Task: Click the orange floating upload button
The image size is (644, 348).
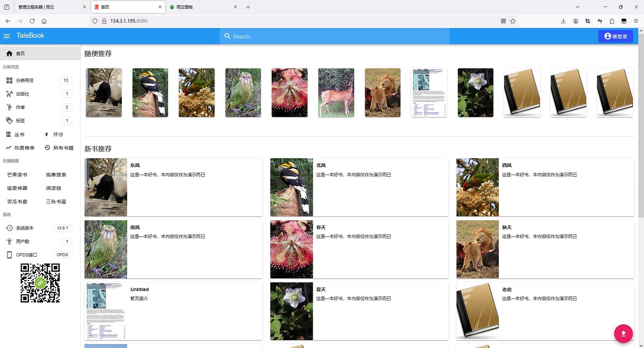Action: point(623,334)
